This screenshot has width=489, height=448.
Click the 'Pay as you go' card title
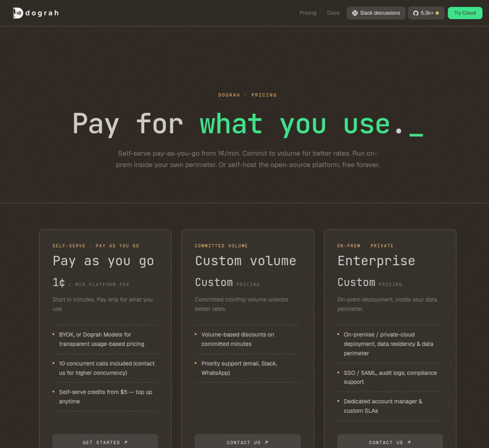(103, 261)
